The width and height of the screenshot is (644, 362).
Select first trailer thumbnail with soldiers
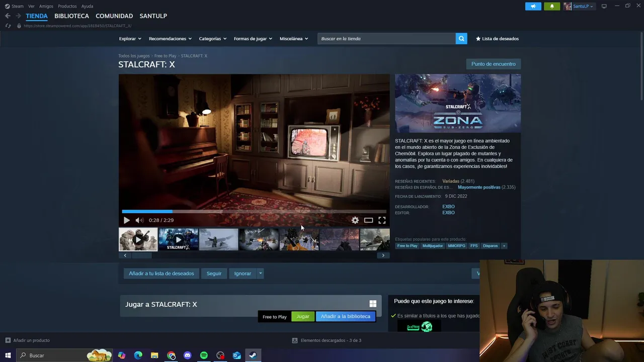(x=138, y=239)
